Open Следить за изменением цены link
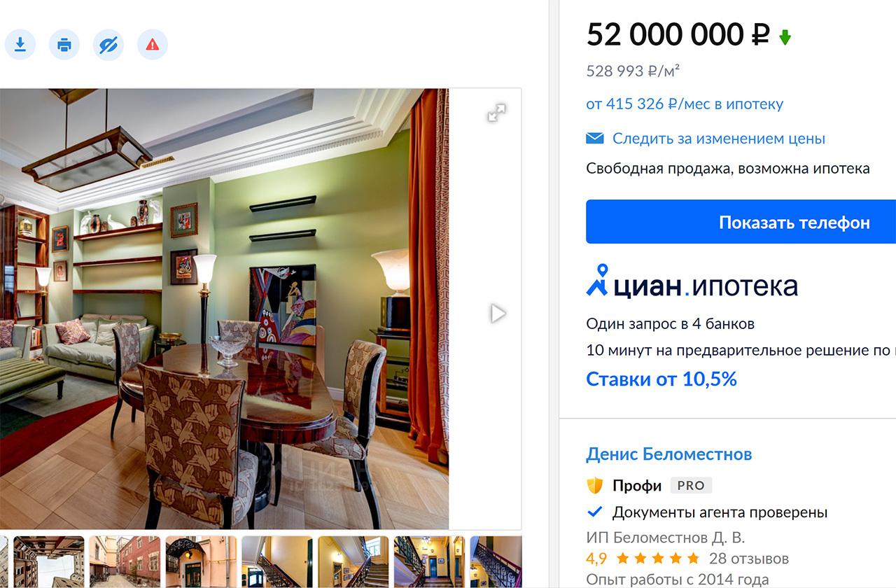 tap(719, 139)
